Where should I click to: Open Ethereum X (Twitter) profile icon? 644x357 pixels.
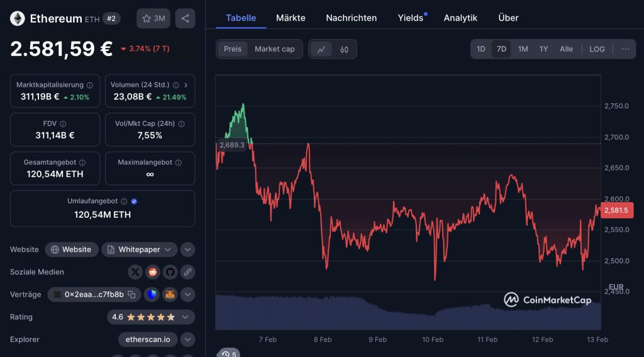click(x=135, y=272)
